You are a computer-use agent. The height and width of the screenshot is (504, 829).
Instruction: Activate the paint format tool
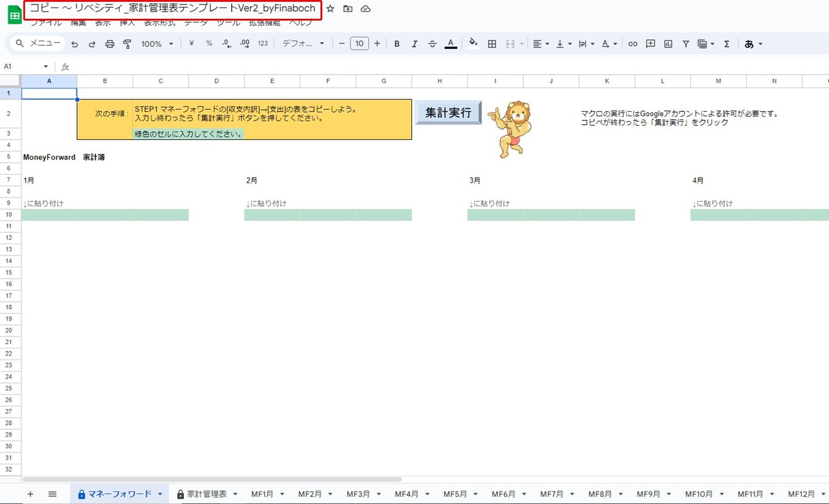coord(127,44)
